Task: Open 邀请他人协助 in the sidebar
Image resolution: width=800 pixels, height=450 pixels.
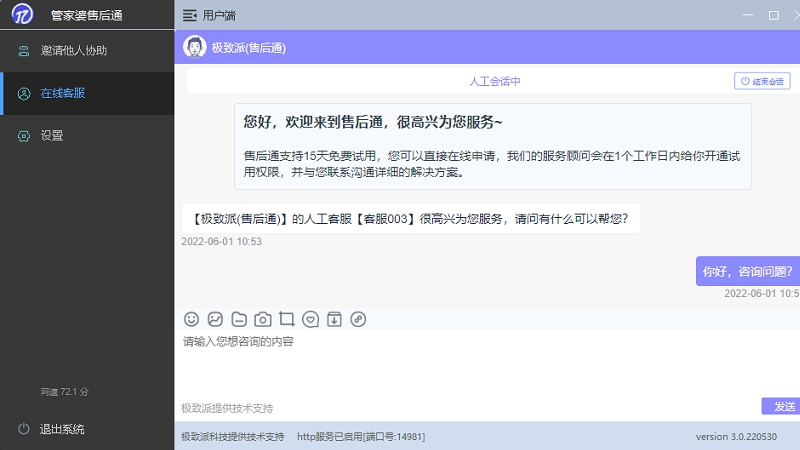Action: click(x=87, y=51)
